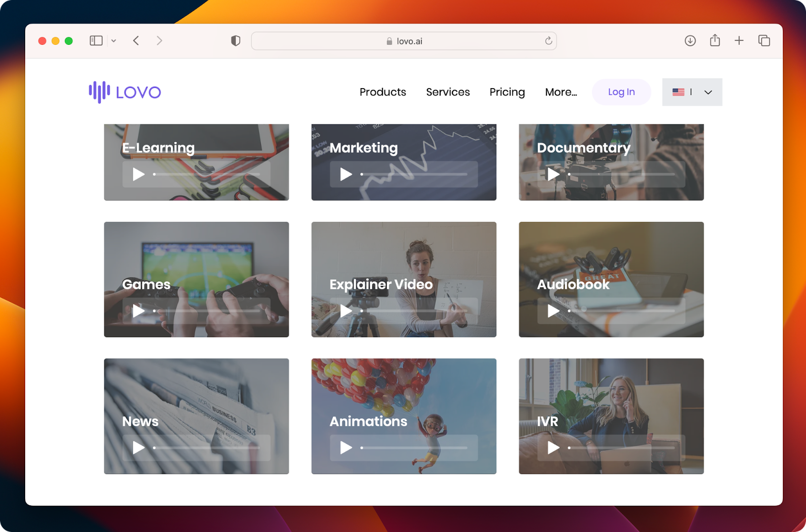The width and height of the screenshot is (806, 532).
Task: Go to the Pricing page
Action: point(507,92)
